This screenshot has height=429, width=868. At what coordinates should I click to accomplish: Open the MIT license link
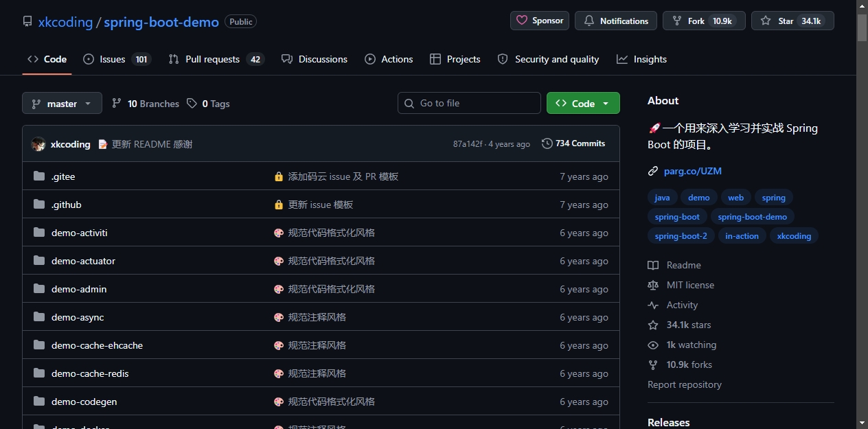coord(681,285)
